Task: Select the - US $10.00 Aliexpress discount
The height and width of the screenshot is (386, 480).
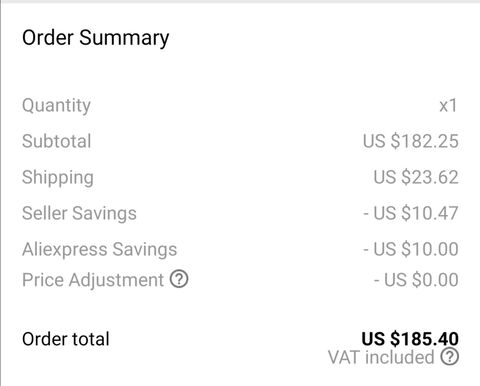Action: [411, 249]
